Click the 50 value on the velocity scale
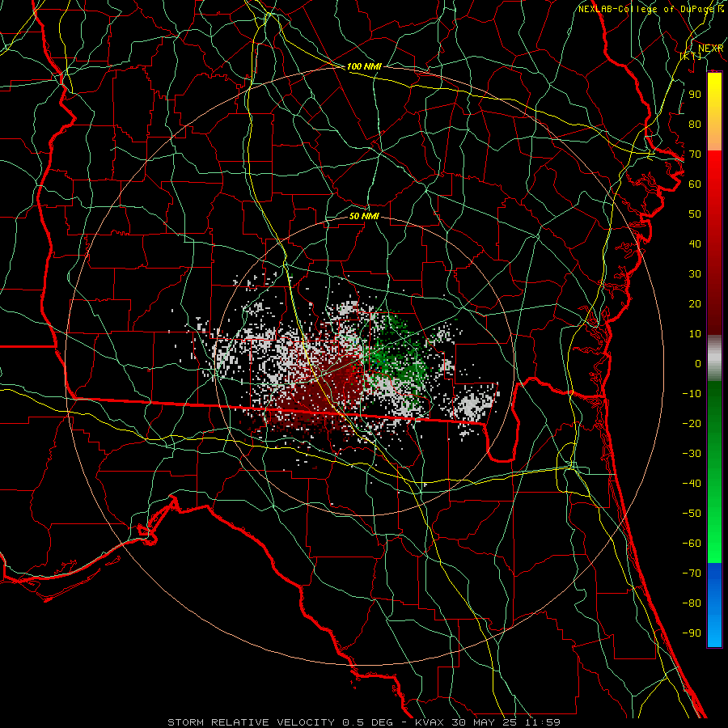728x728 pixels. point(695,214)
